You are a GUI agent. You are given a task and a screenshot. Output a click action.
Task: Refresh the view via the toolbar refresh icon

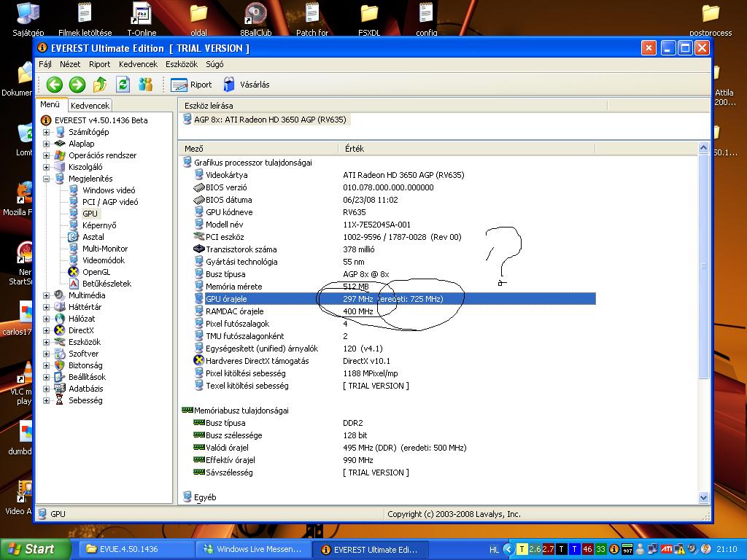coord(123,85)
